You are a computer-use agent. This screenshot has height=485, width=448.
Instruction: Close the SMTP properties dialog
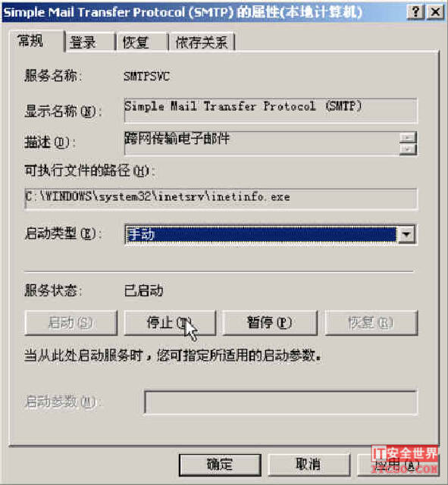[436, 12]
